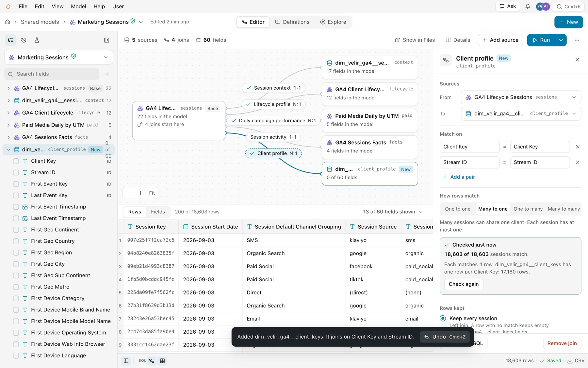Go to the home icon in breadcrumb
The image size is (588, 368).
[x=8, y=22]
